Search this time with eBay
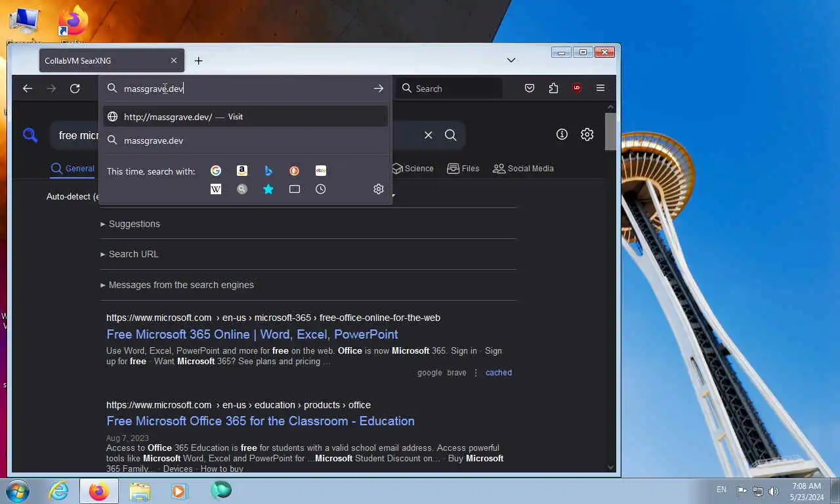840x504 pixels. tap(321, 171)
